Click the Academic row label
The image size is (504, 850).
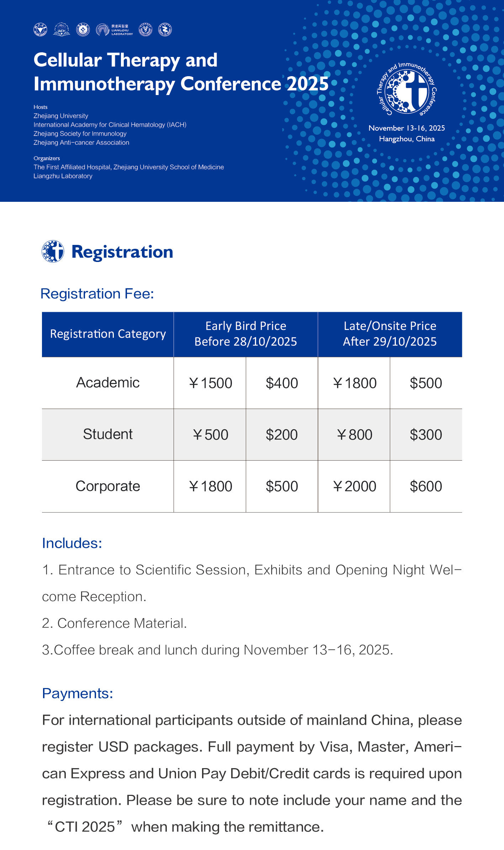click(x=108, y=383)
